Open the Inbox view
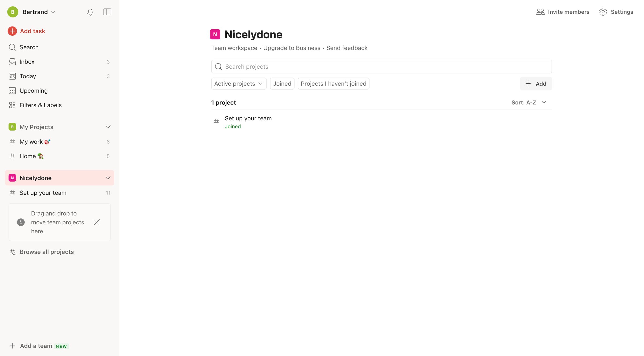Screen dimensions: 644x356 click(x=60, y=62)
